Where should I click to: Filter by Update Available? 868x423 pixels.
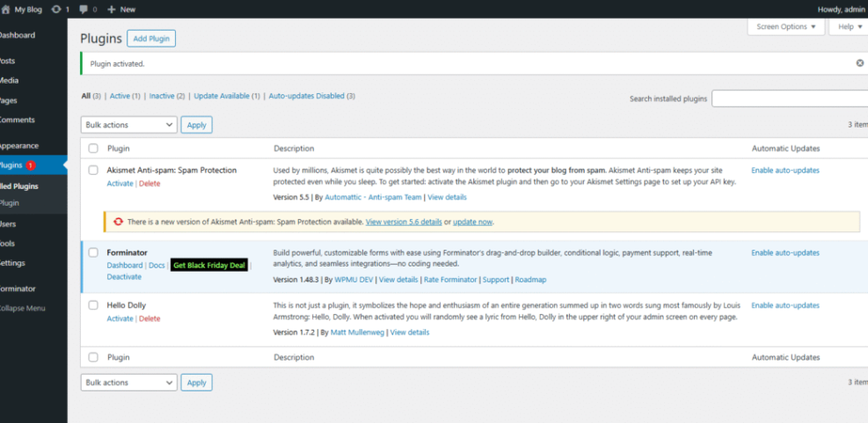tap(222, 96)
